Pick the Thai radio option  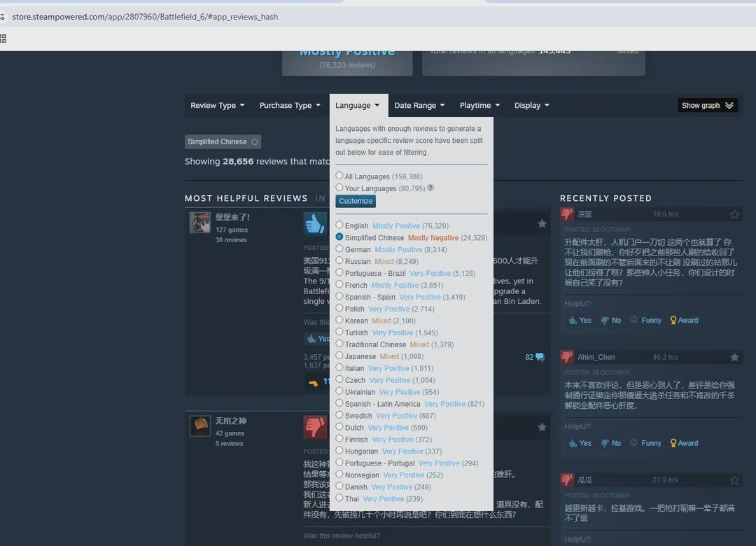pyautogui.click(x=339, y=498)
